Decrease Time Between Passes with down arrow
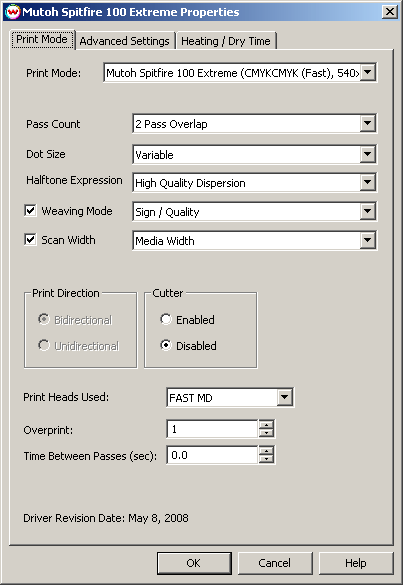 [x=266, y=459]
